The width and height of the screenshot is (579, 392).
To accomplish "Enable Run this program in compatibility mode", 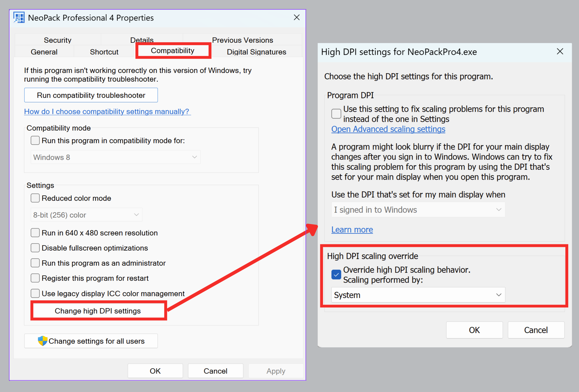I will pos(35,140).
